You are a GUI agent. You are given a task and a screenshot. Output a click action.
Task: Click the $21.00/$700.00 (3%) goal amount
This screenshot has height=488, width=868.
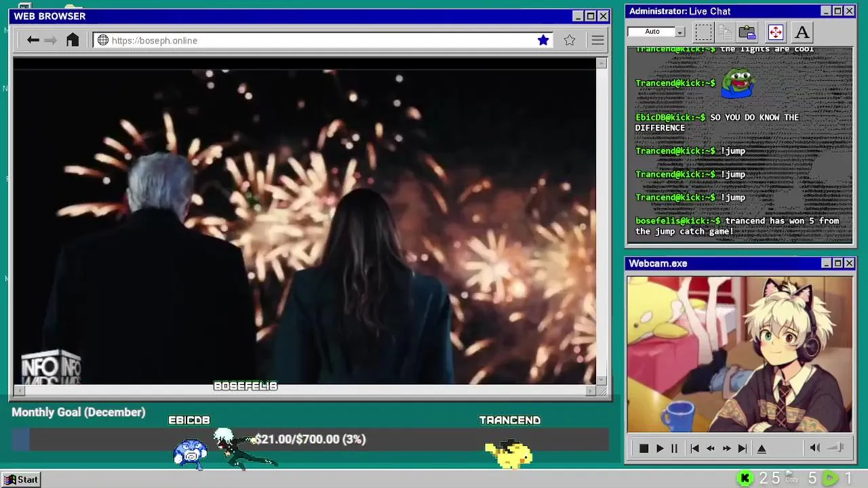click(x=311, y=439)
